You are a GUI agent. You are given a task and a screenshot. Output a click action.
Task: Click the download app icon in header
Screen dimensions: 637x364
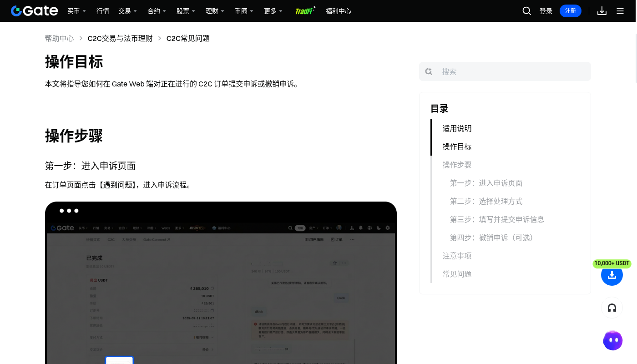coord(602,11)
